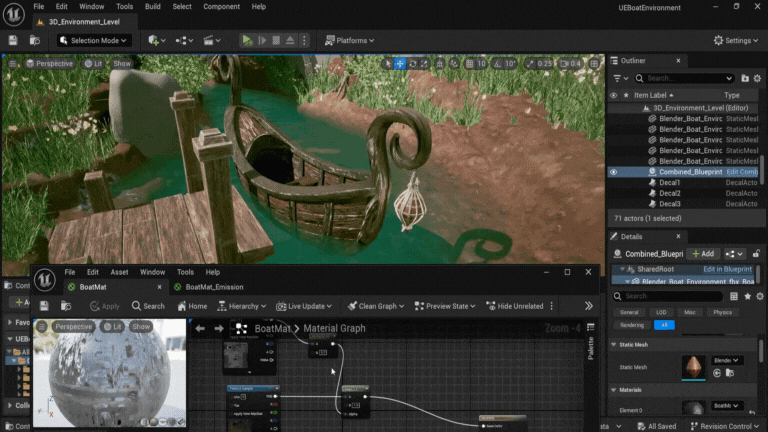Click the Outliner add folder icon
The width and height of the screenshot is (768, 432).
(745, 78)
